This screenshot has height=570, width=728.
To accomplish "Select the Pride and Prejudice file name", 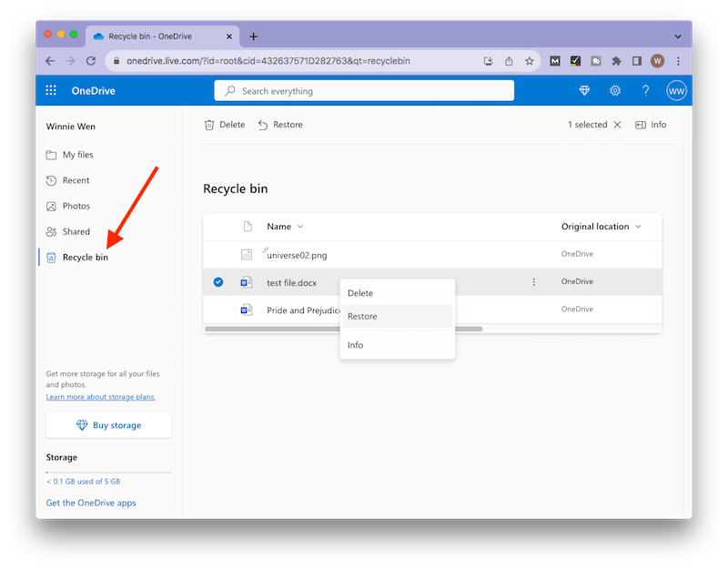I will pyautogui.click(x=303, y=310).
